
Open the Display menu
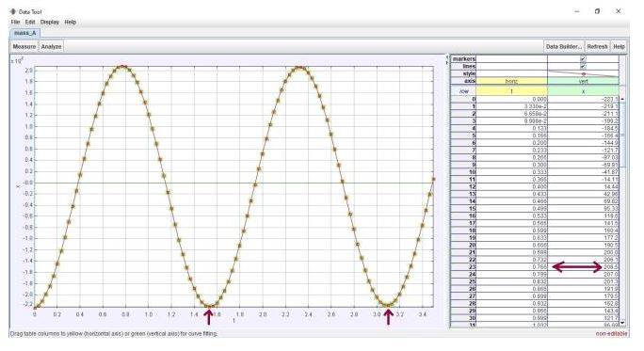(50, 23)
